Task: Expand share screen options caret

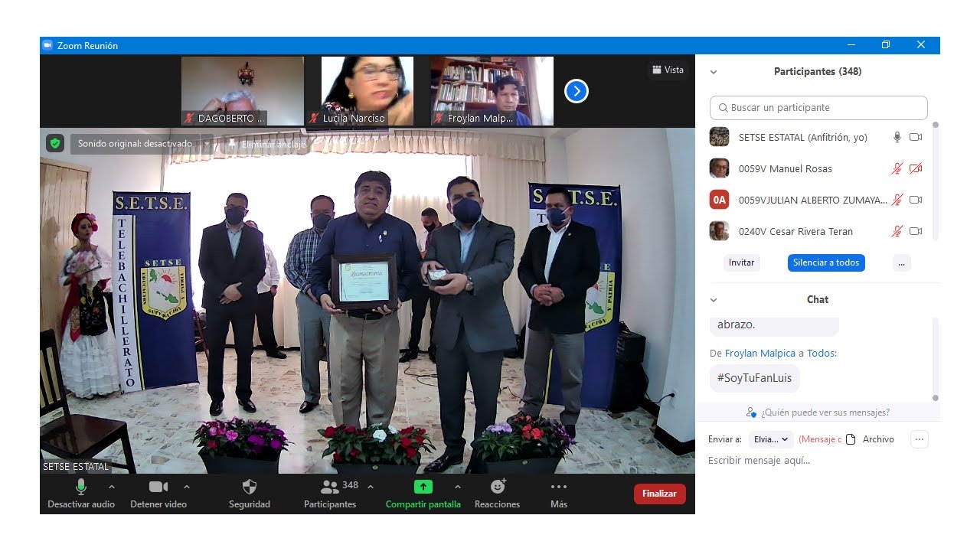Action: (458, 487)
